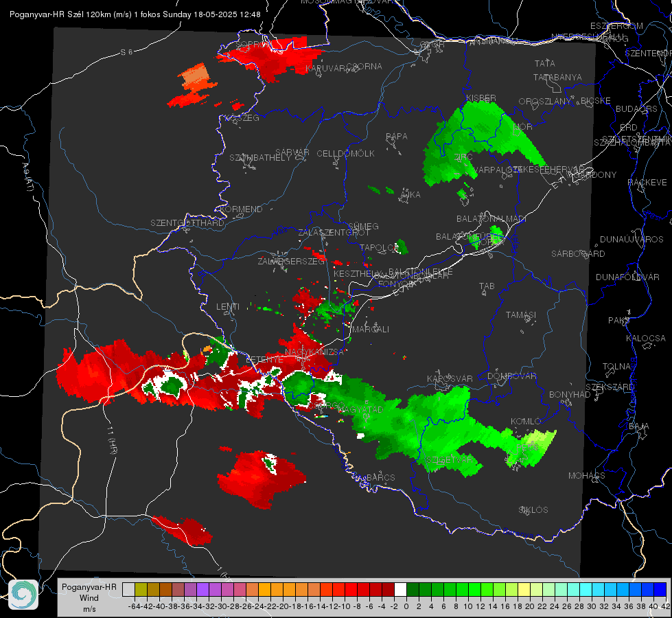Click the KOMLO city label
The image size is (672, 618).
526,422
